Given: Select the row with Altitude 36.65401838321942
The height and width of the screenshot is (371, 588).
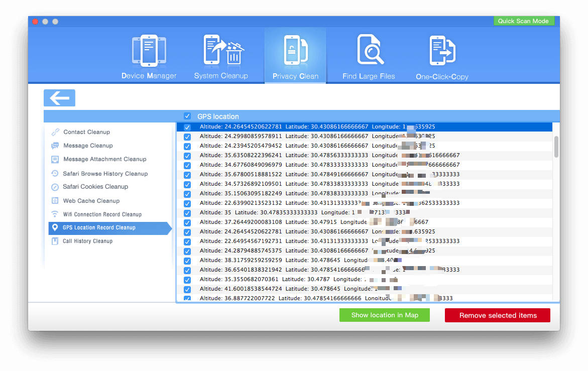Looking at the screenshot, I should point(365,270).
